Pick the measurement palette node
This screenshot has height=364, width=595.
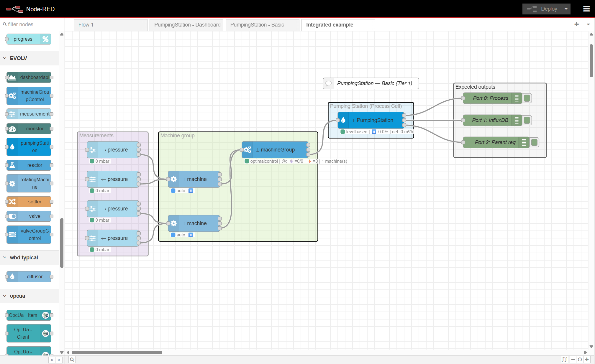point(29,114)
